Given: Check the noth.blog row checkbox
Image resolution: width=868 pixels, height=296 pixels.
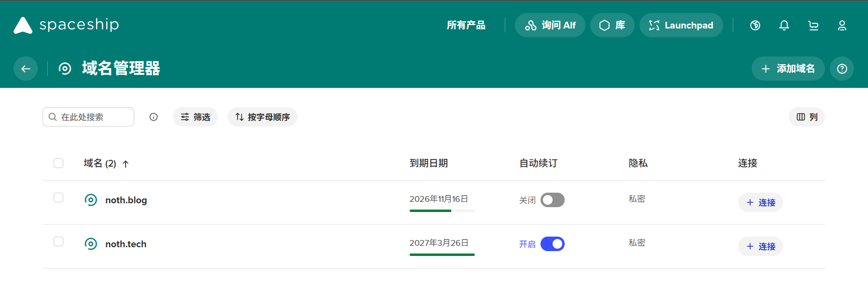Looking at the screenshot, I should click(x=58, y=197).
